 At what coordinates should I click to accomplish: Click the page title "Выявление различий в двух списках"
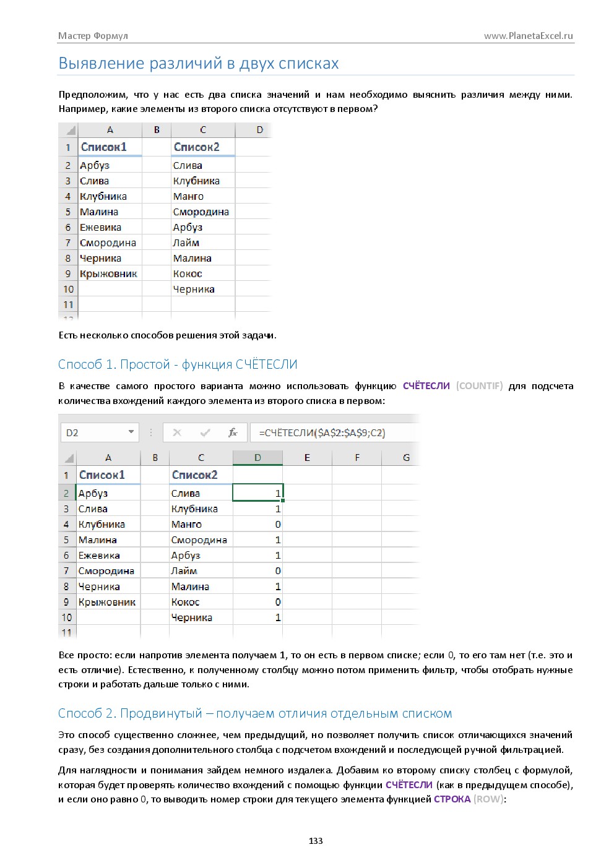point(199,63)
